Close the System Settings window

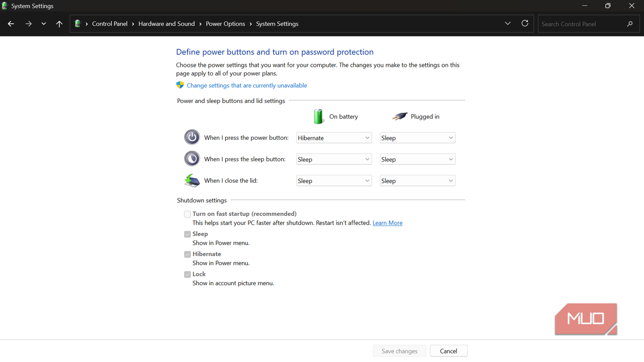(632, 6)
